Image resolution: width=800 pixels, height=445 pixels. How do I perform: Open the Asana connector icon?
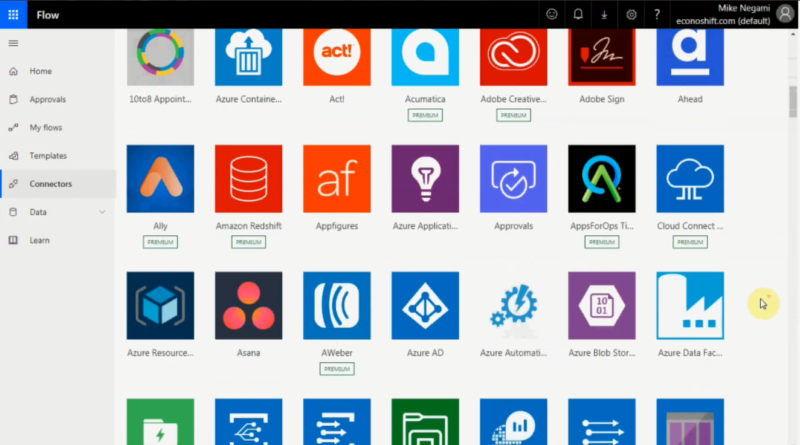248,306
